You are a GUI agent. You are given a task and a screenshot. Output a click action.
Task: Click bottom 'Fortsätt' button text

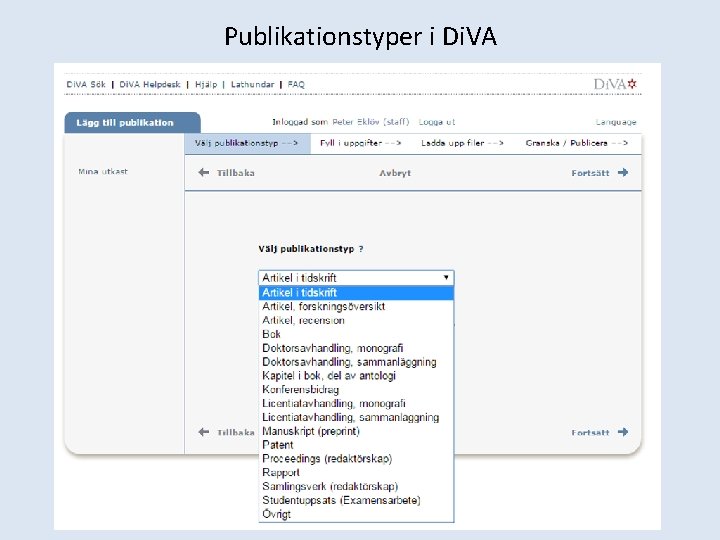tap(591, 433)
